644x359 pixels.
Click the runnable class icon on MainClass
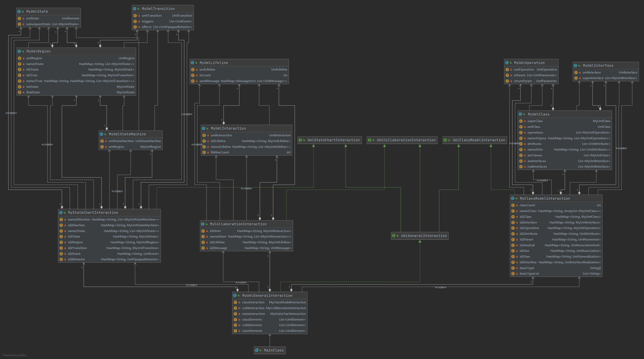[256, 350]
